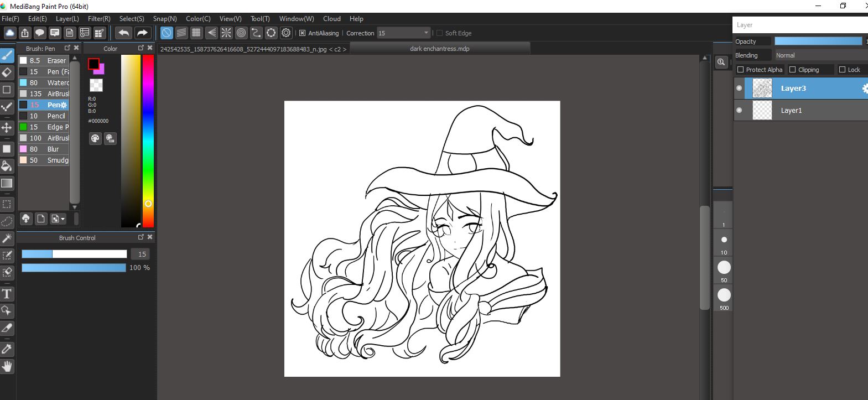868x400 pixels.
Task: Enable concentric circle snap
Action: pyautogui.click(x=241, y=33)
